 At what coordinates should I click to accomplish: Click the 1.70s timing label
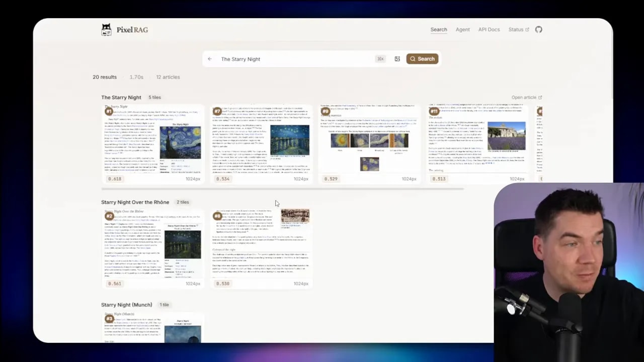click(x=136, y=77)
